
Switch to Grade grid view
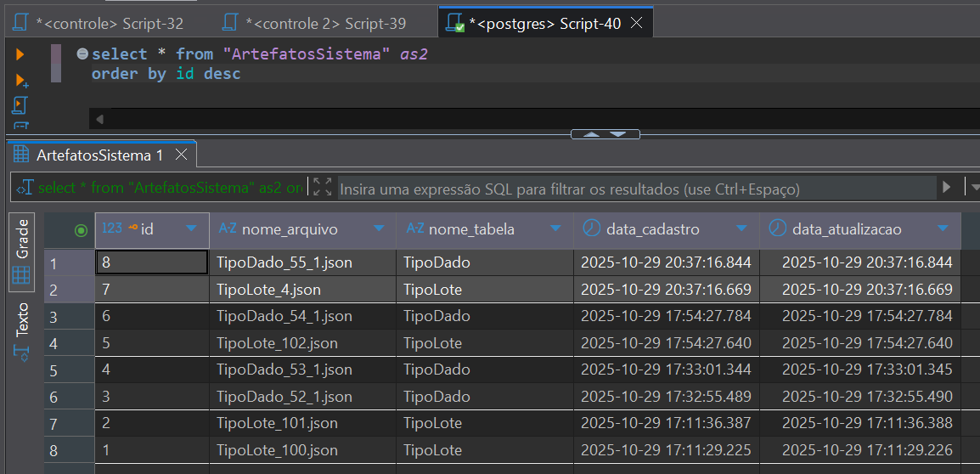coord(22,251)
